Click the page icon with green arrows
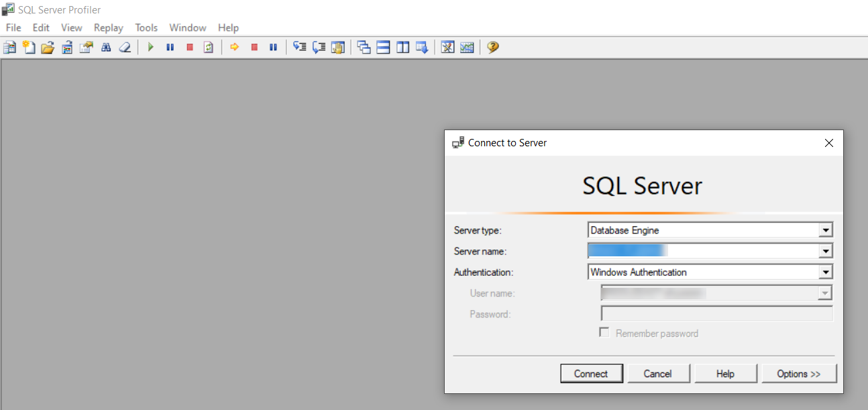 [209, 48]
